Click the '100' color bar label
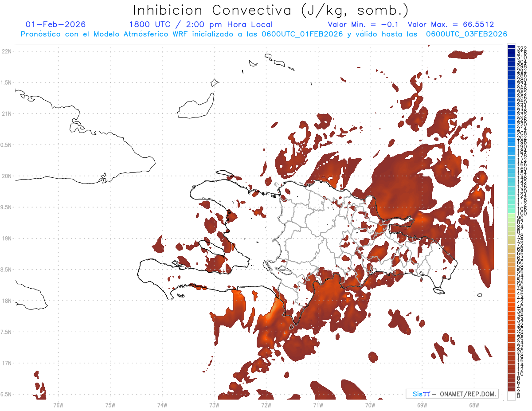This screenshot has height=411, width=532. (x=521, y=214)
